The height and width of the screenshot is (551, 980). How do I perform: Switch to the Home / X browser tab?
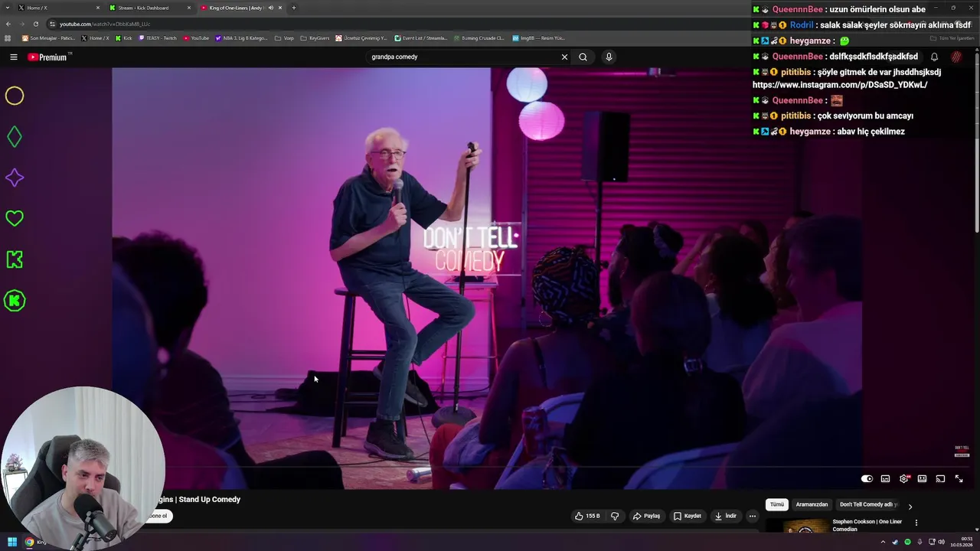60,8
